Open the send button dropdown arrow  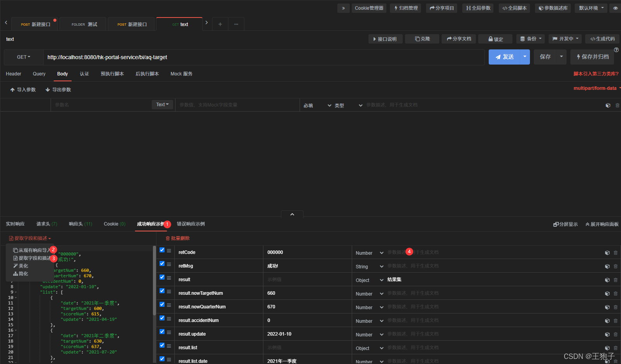pos(525,57)
